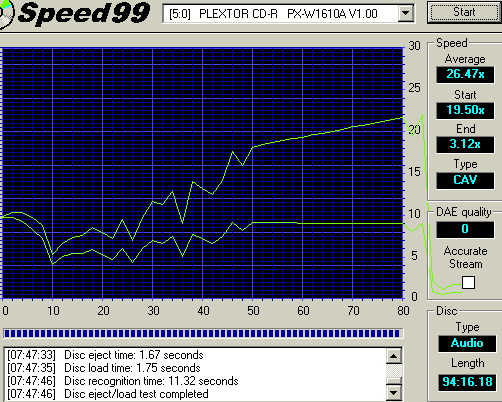Click the Average speed 26.47x readout
The image size is (502, 402).
click(x=465, y=74)
